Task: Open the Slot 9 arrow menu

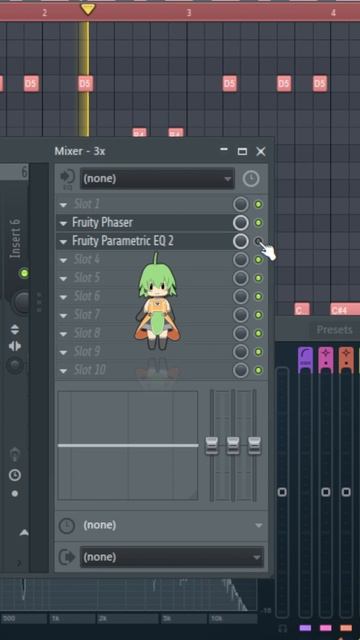Action: point(63,352)
